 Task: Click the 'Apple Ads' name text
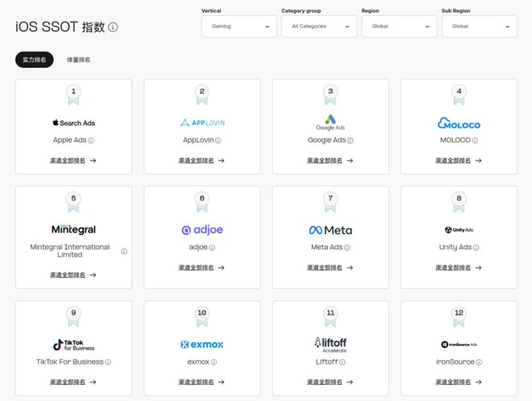(x=70, y=140)
